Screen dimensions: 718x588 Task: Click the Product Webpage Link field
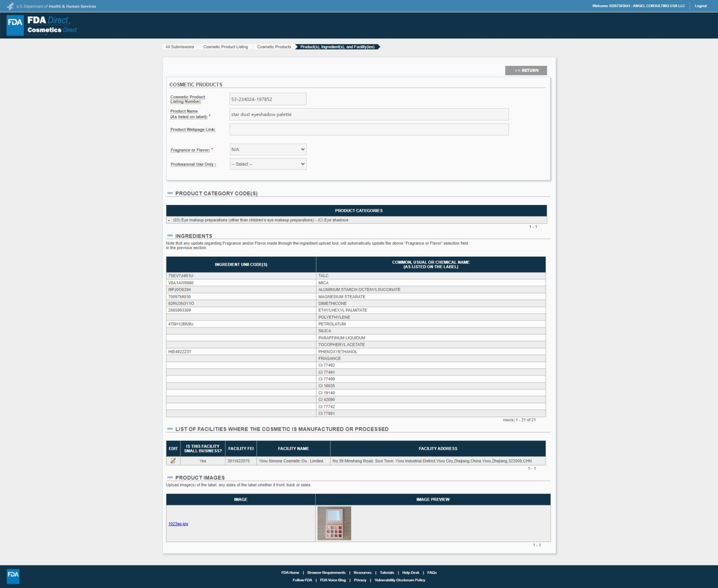369,129
